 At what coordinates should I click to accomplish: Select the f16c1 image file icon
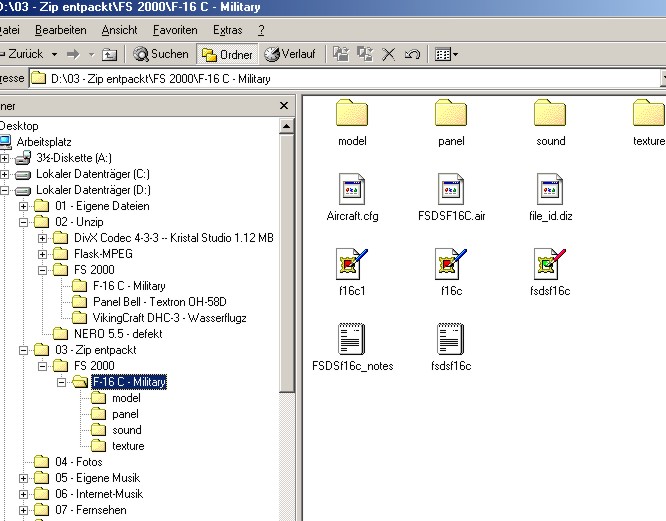click(352, 264)
